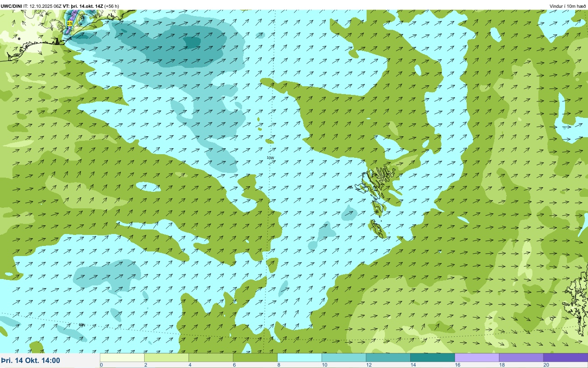This screenshot has height=368, width=588.
Task: Pick the light teal 10–12 legend swatch
Action: click(x=344, y=357)
